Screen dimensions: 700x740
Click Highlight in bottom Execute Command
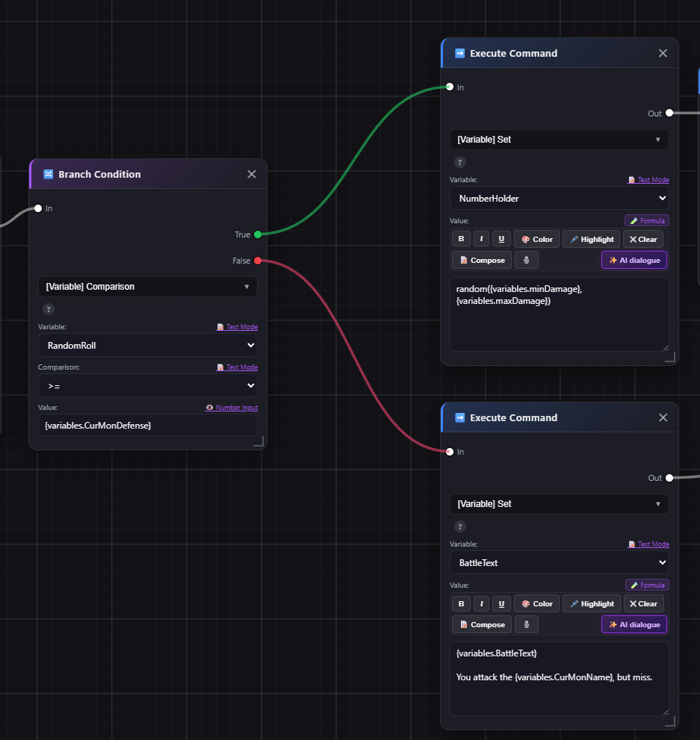(592, 603)
